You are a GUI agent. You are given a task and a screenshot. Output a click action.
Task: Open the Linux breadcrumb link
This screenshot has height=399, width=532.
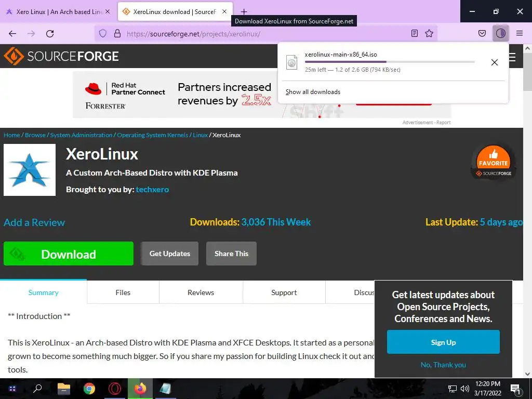point(200,135)
